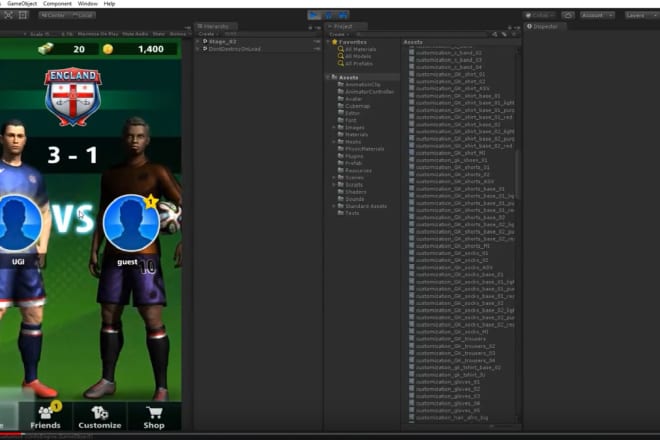This screenshot has height=440, width=660.
Task: Click the gold coin icon
Action: tap(108, 49)
